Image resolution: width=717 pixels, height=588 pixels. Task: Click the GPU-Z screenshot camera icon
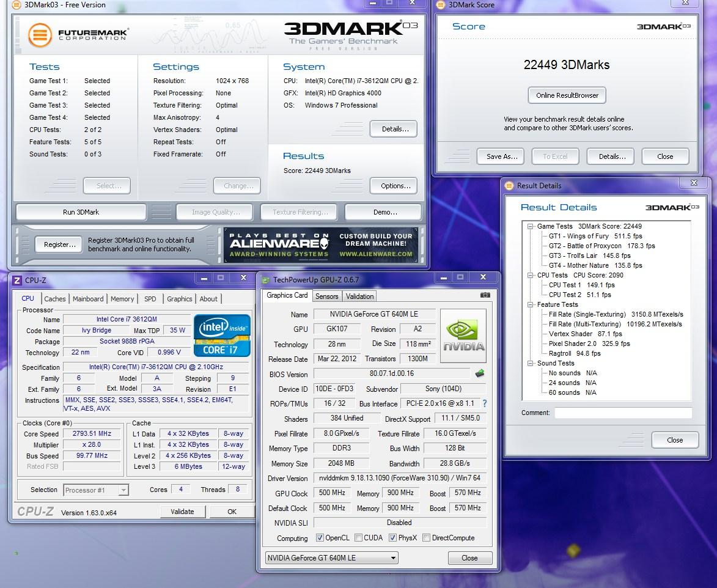tap(485, 295)
